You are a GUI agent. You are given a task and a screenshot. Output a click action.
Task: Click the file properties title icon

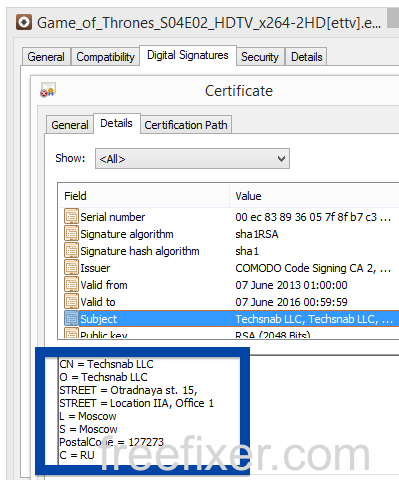(x=24, y=22)
